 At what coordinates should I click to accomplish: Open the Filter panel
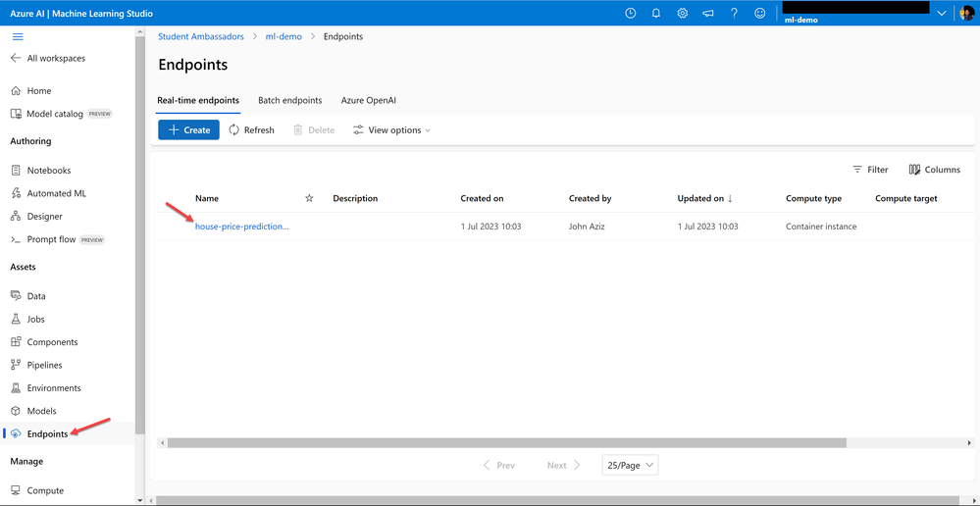(x=871, y=170)
